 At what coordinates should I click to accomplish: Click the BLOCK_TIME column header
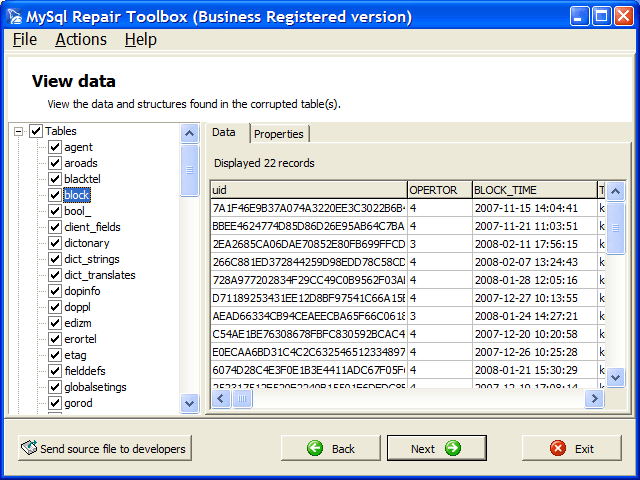(534, 190)
